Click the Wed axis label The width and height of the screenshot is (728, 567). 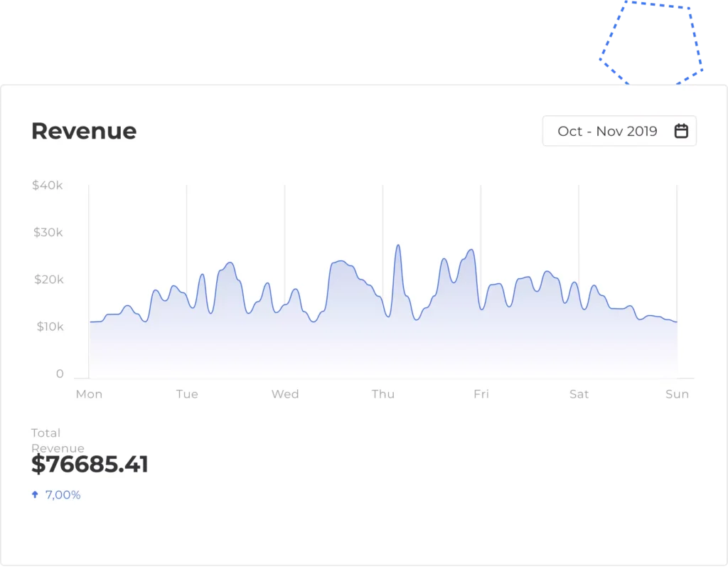click(x=285, y=394)
